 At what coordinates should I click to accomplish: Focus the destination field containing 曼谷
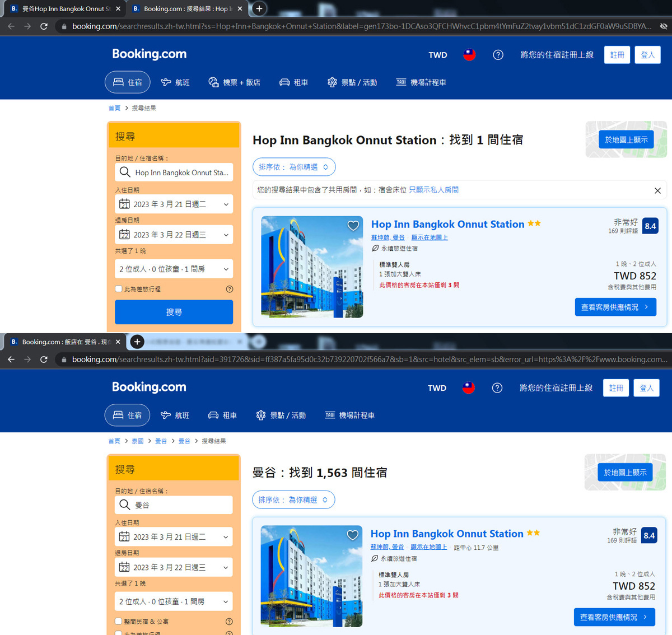pyautogui.click(x=174, y=505)
